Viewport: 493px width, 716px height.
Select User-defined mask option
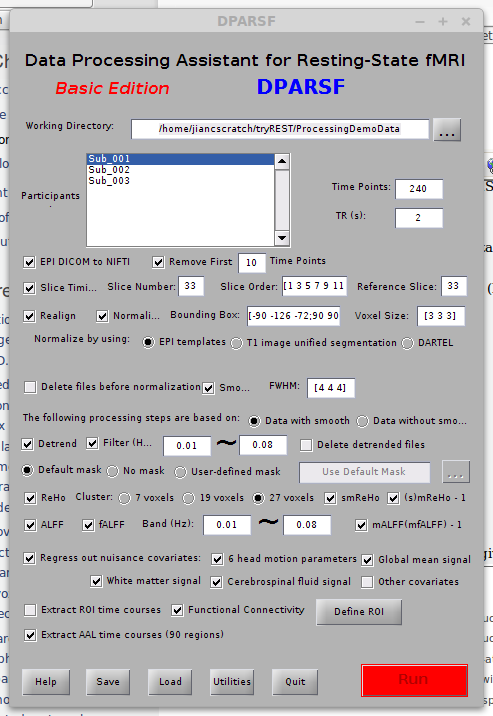point(180,472)
